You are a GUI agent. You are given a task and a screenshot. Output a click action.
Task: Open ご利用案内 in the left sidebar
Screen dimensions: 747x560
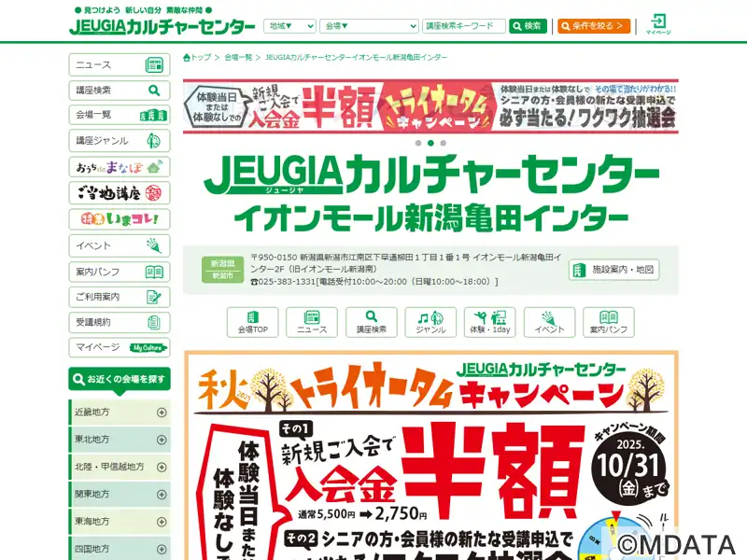(x=120, y=297)
